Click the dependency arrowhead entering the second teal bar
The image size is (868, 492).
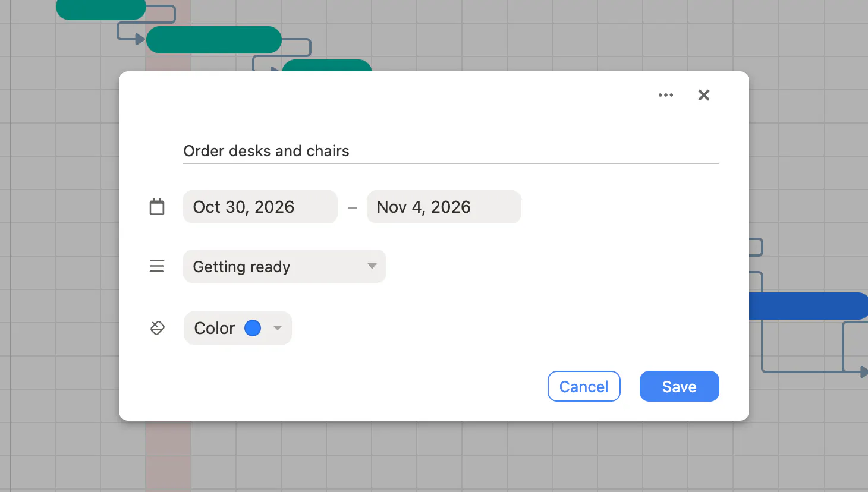click(141, 39)
